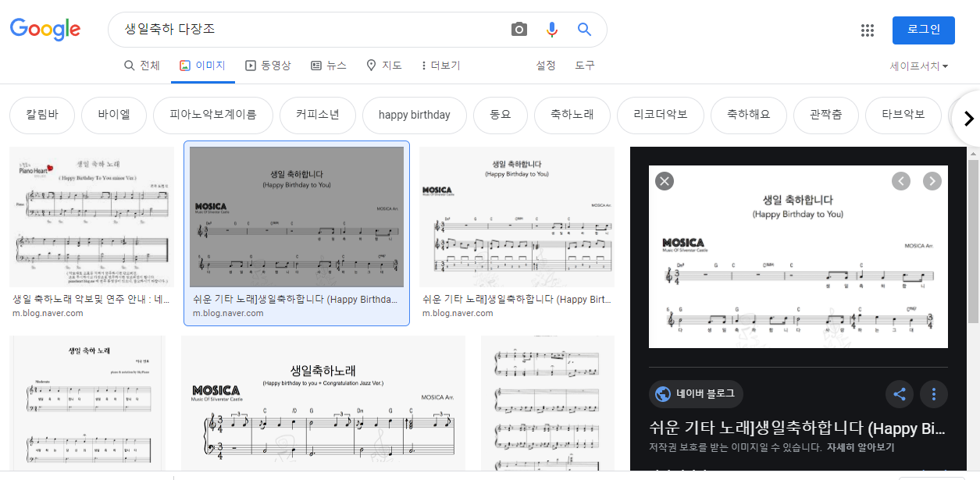The image size is (980, 480).
Task: Click the 로그인 sign-in button
Action: [924, 30]
